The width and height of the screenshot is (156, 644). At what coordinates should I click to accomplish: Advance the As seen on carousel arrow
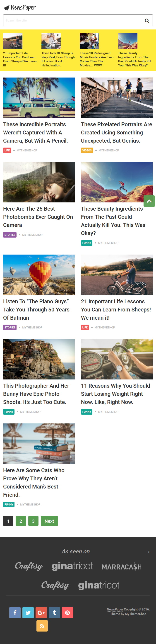(x=149, y=552)
